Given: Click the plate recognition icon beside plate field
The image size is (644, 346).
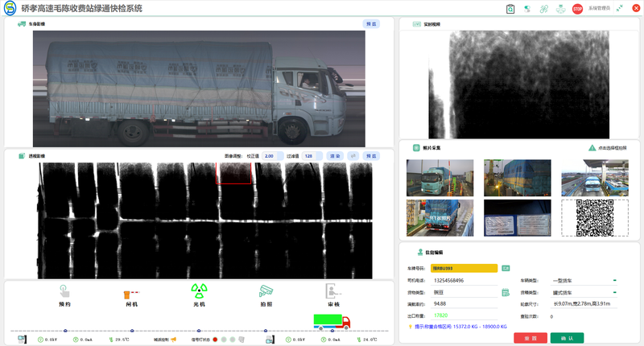Looking at the screenshot, I should [x=506, y=268].
